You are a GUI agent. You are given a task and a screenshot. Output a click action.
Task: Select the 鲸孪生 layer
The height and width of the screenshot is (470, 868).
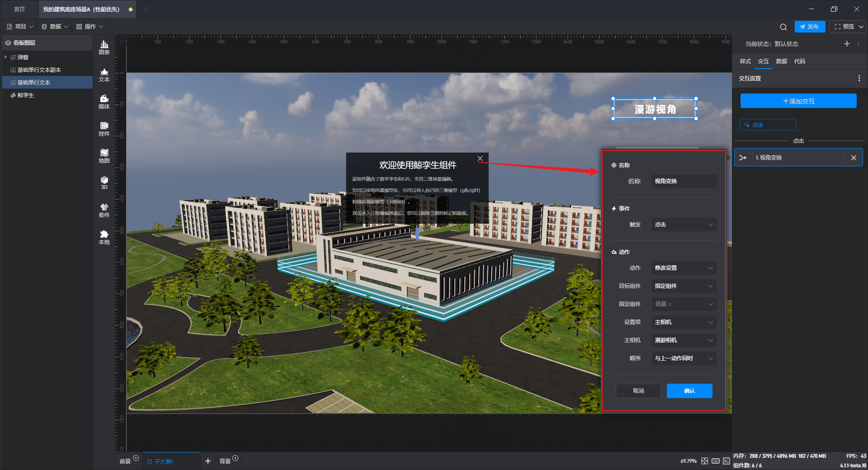tap(47, 95)
